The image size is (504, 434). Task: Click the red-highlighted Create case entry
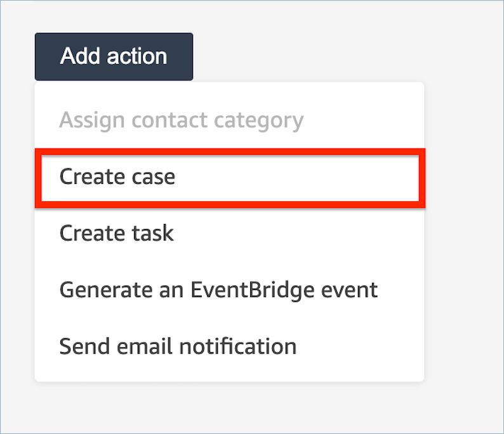point(117,176)
